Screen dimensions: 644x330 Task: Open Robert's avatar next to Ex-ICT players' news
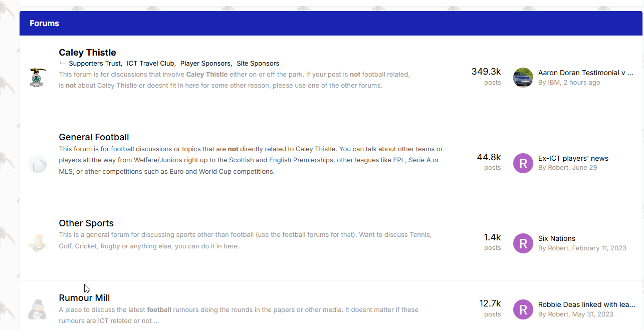point(523,163)
